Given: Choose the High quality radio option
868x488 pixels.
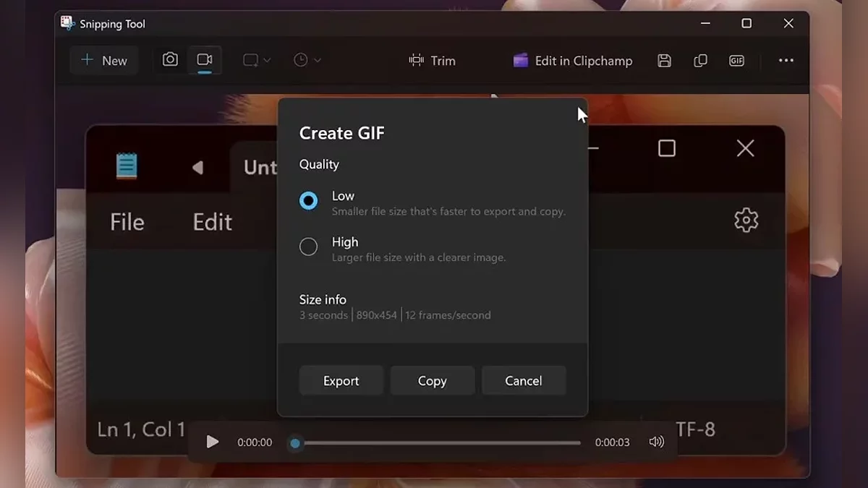Looking at the screenshot, I should pos(309,247).
